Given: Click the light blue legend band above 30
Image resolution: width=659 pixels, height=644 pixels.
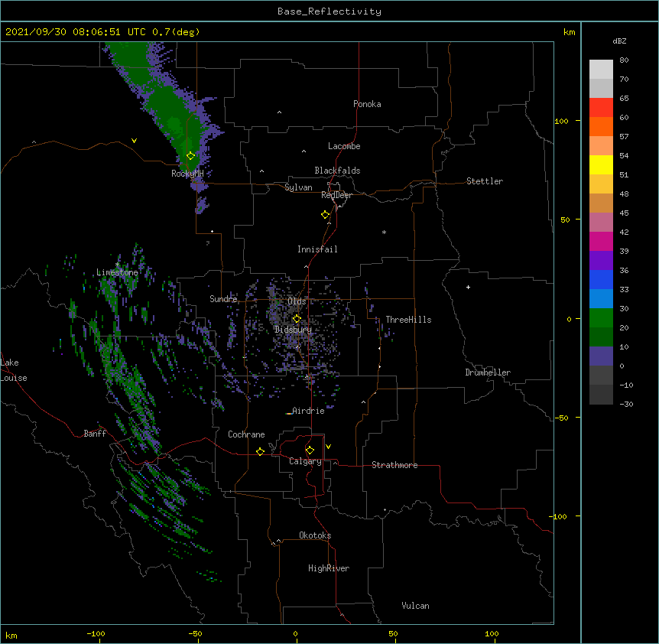Looking at the screenshot, I should 601,299.
